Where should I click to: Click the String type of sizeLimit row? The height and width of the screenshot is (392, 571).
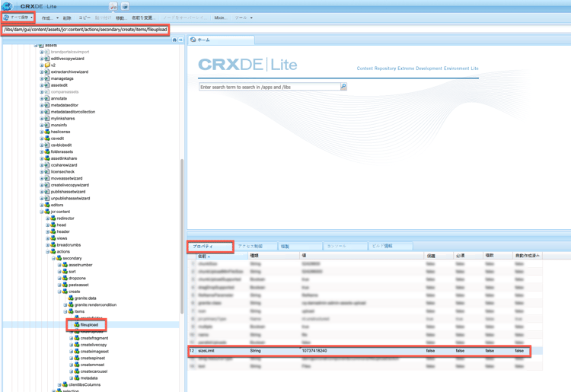coord(255,351)
